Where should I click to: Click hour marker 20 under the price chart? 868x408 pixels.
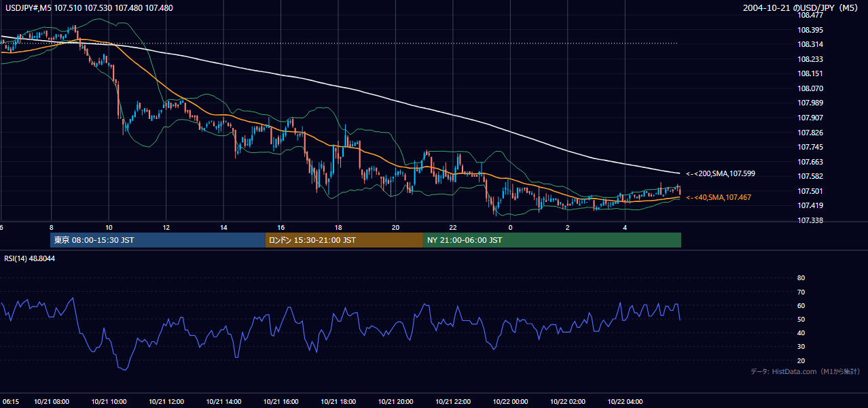click(395, 227)
